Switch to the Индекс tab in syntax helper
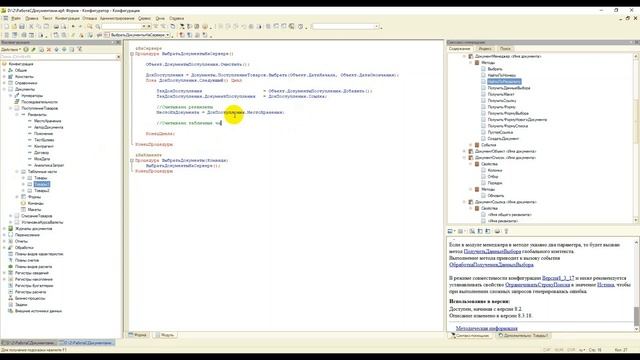 [485, 49]
